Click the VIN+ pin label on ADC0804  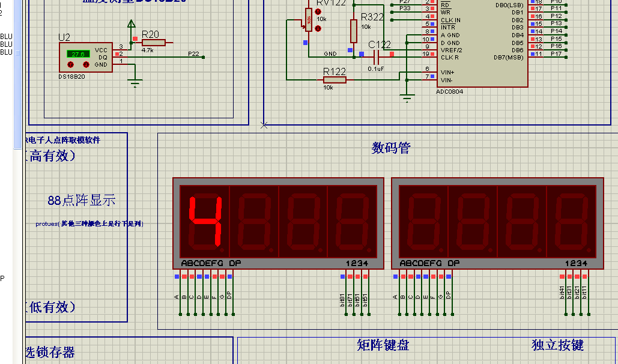(x=447, y=72)
